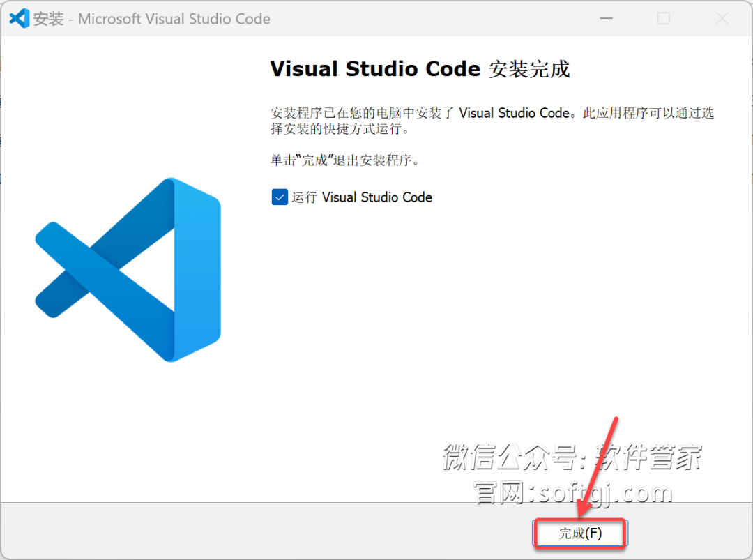Click the large Visual Studio Code logo
This screenshot has width=753, height=560.
(128, 270)
